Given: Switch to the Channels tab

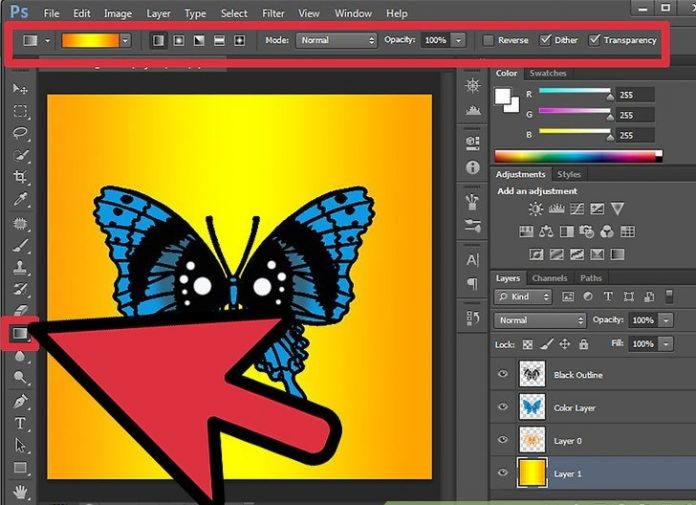Looking at the screenshot, I should click(x=549, y=278).
